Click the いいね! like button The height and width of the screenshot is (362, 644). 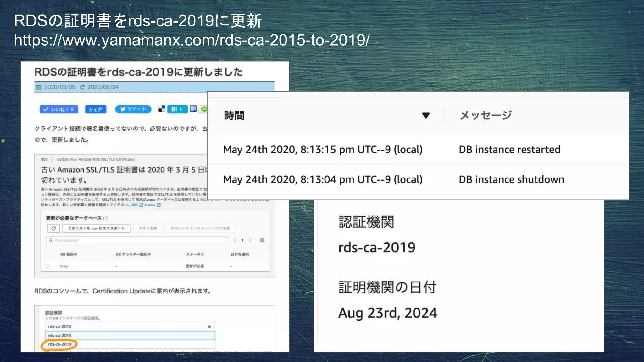click(59, 109)
